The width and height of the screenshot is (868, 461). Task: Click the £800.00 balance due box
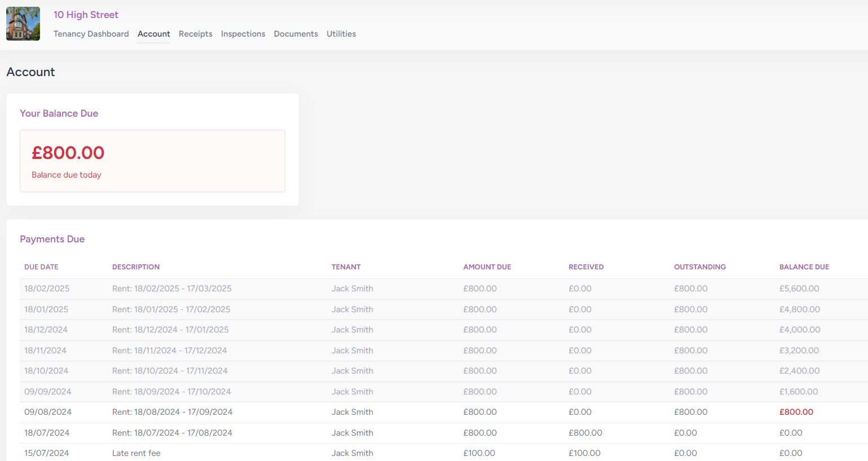coord(152,161)
